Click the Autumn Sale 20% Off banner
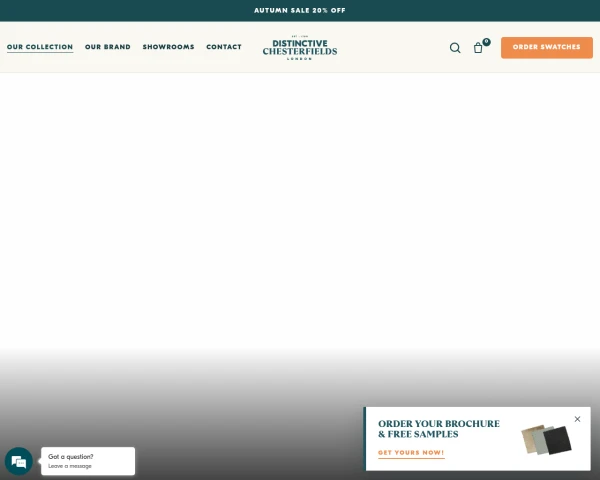Image resolution: width=600 pixels, height=480 pixels. click(x=300, y=10)
